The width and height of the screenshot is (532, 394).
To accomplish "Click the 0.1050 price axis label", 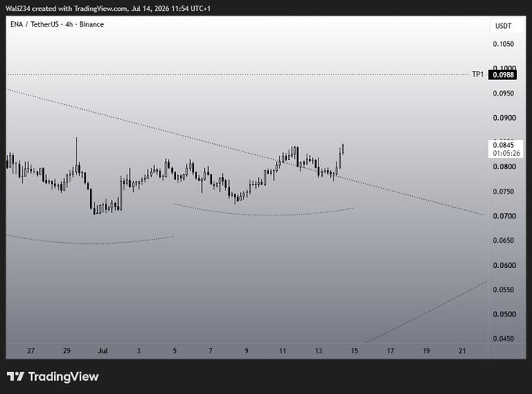I will [504, 44].
